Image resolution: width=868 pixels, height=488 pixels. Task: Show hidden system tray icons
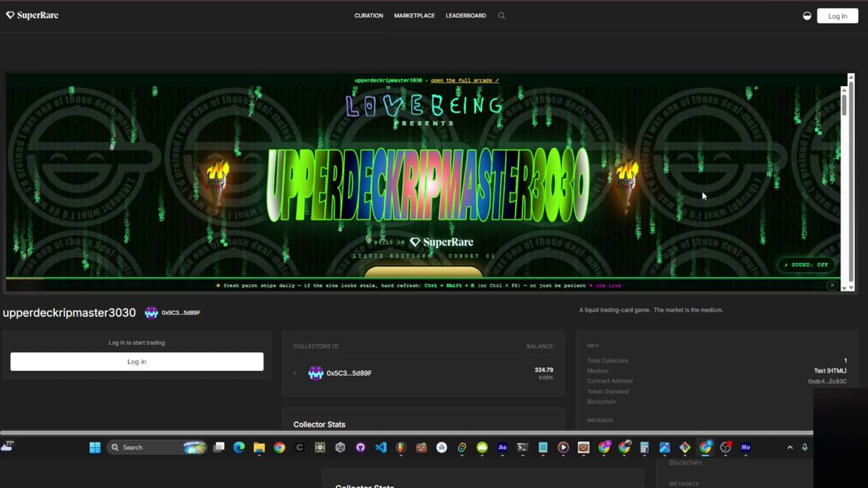(790, 448)
